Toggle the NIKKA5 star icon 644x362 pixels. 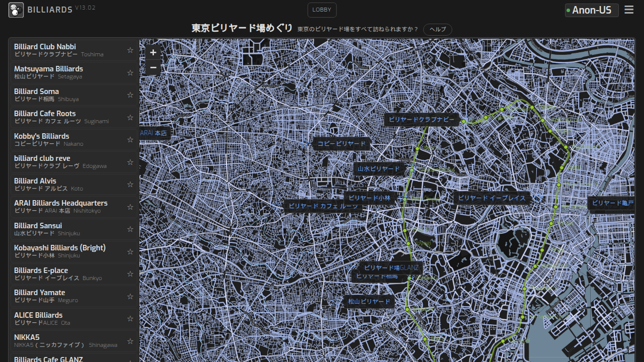(x=130, y=341)
